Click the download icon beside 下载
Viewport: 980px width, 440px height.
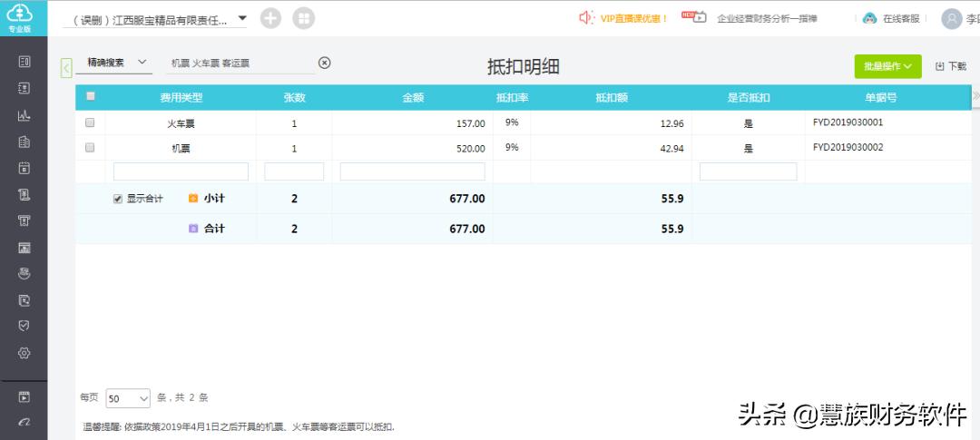(x=939, y=66)
